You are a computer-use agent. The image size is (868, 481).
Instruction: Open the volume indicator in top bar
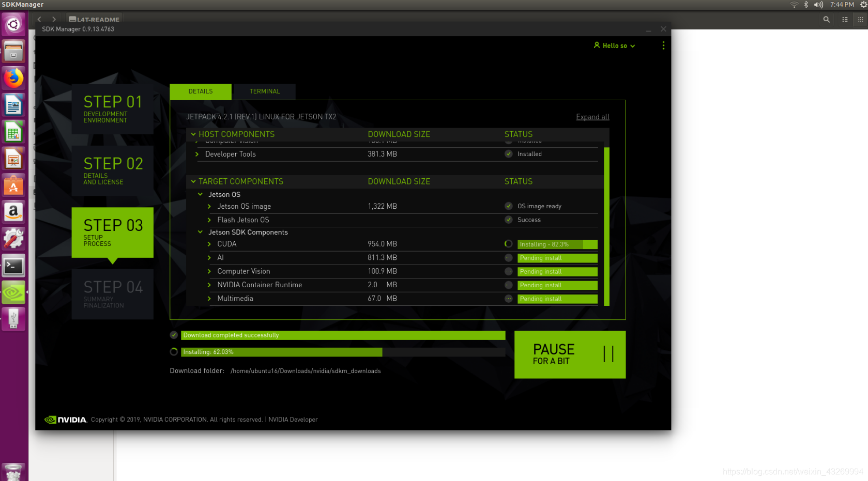818,5
